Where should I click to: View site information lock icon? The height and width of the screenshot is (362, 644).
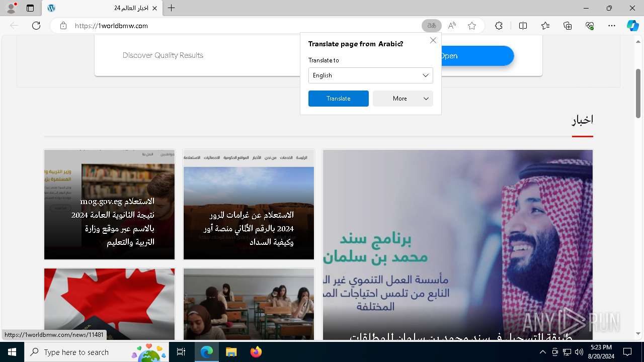click(63, 26)
